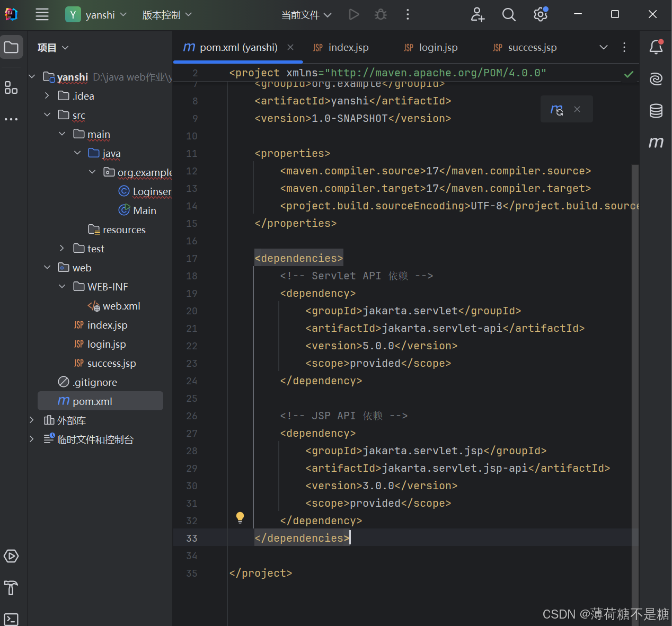Collapse the src folder
The width and height of the screenshot is (672, 626).
[47, 115]
